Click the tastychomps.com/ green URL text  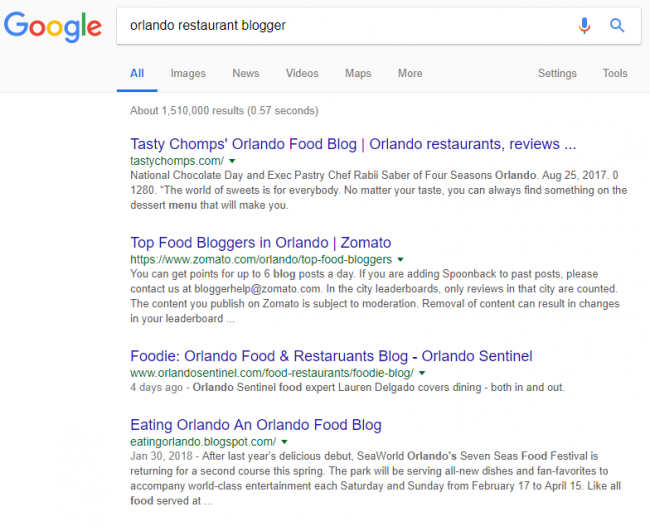point(177,161)
